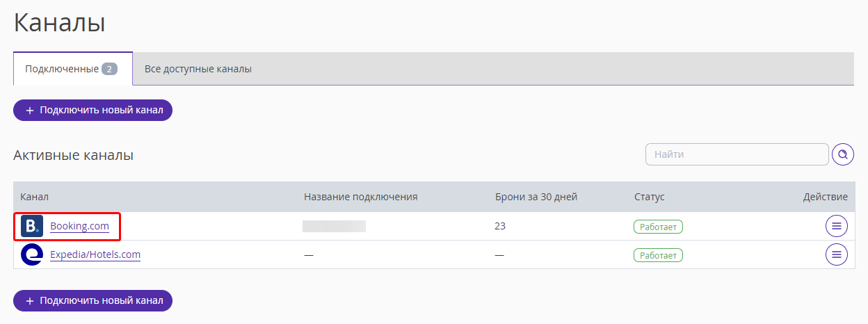Click the blurred Booking.com connection name
This screenshot has width=868, height=324.
334,226
